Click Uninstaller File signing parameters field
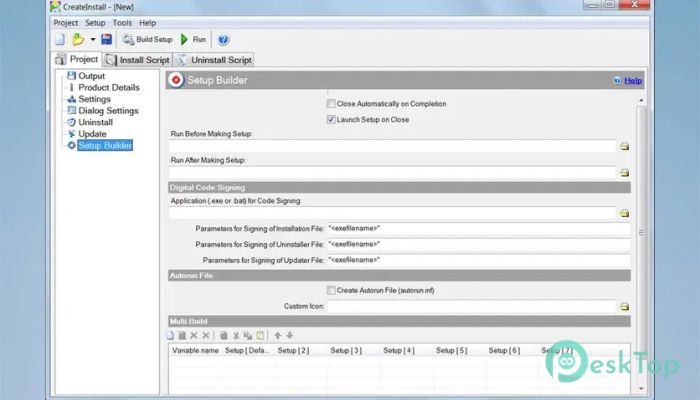 coord(479,245)
